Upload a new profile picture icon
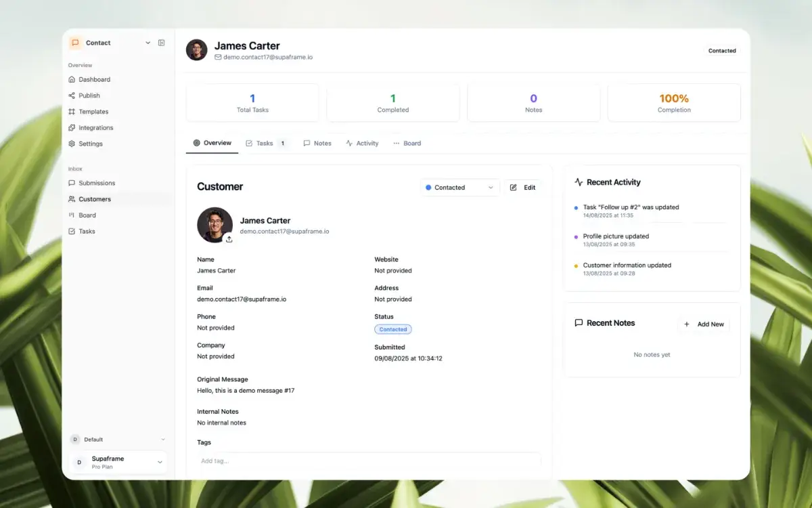The image size is (812, 508). (x=229, y=239)
